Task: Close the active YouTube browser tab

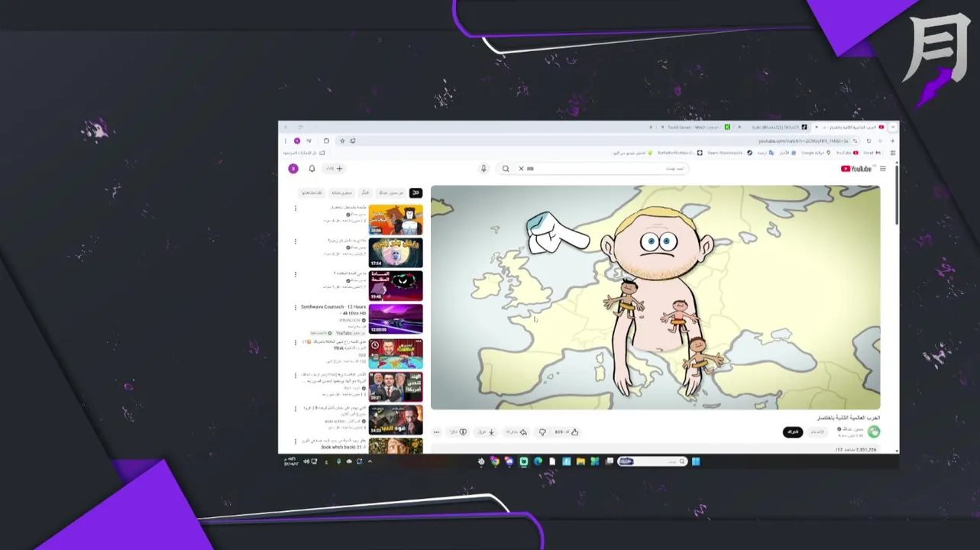Action: tap(817, 127)
